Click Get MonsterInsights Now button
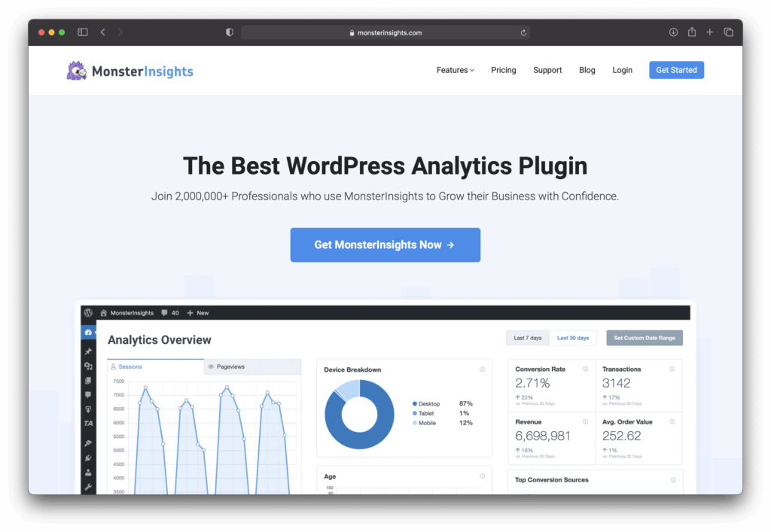 (385, 245)
